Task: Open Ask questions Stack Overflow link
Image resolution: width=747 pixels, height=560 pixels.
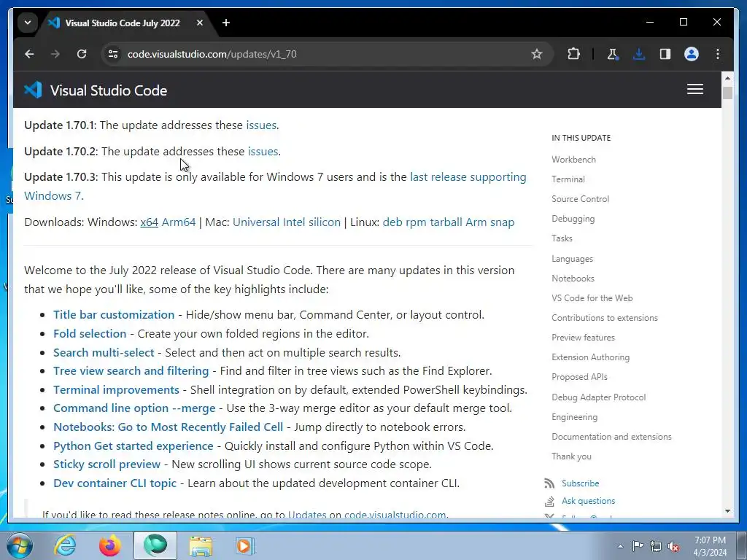Action: click(x=589, y=501)
